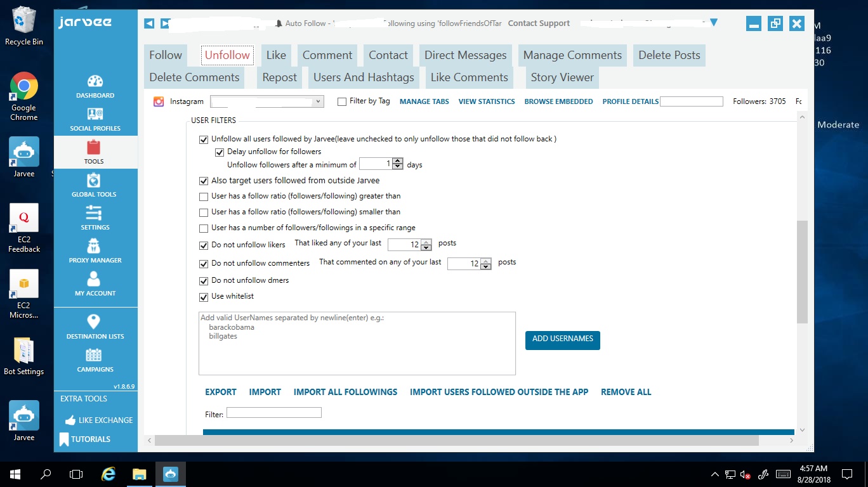Open taskbar search magnifier
The height and width of the screenshot is (487, 868).
(x=46, y=474)
